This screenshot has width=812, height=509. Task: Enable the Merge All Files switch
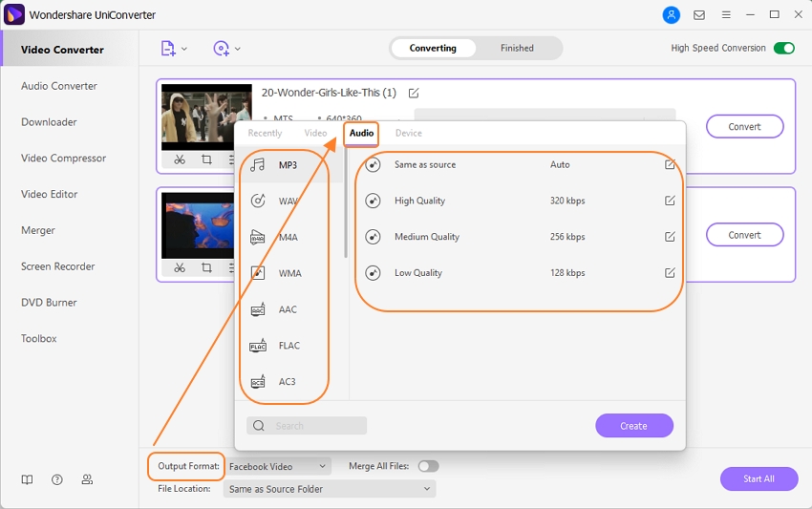click(428, 466)
